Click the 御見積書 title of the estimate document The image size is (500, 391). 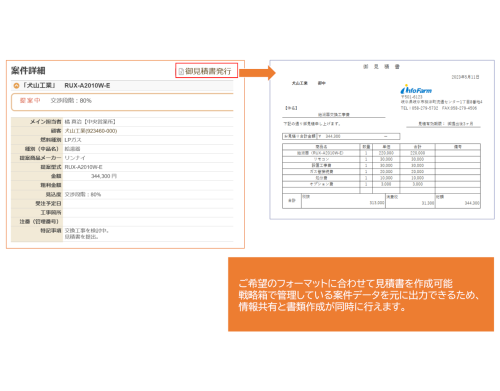382,67
